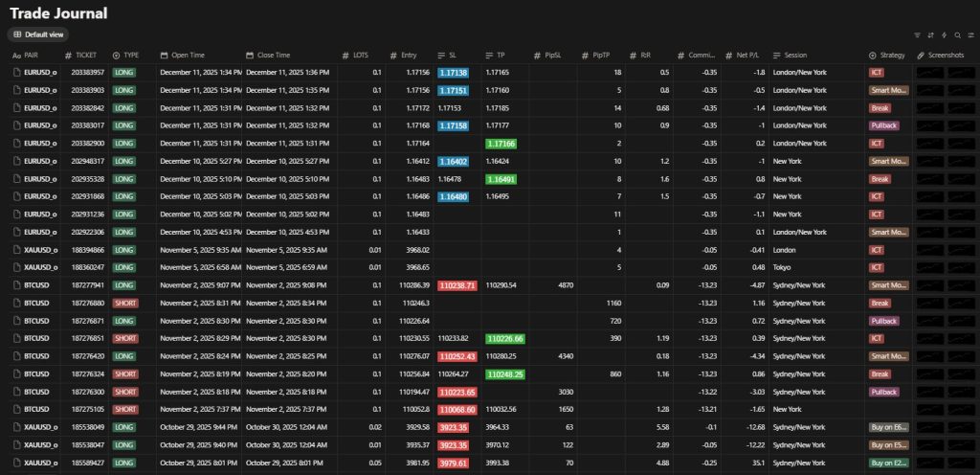Click the Pullback tag for ticket 203383017
The width and height of the screenshot is (980, 475).
883,125
